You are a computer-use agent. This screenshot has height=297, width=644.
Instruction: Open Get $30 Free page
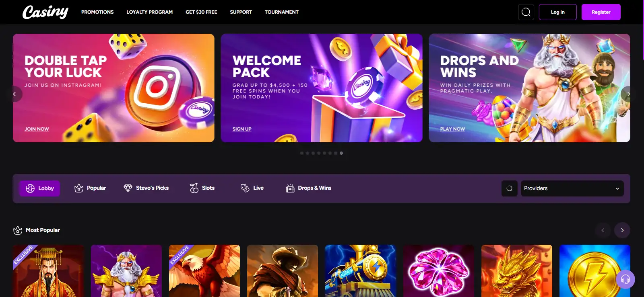click(201, 12)
